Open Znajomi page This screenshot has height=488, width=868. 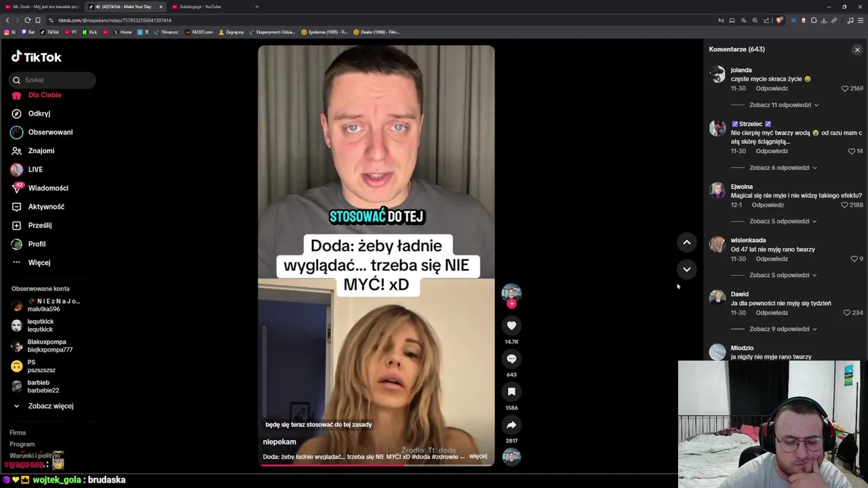click(33, 151)
